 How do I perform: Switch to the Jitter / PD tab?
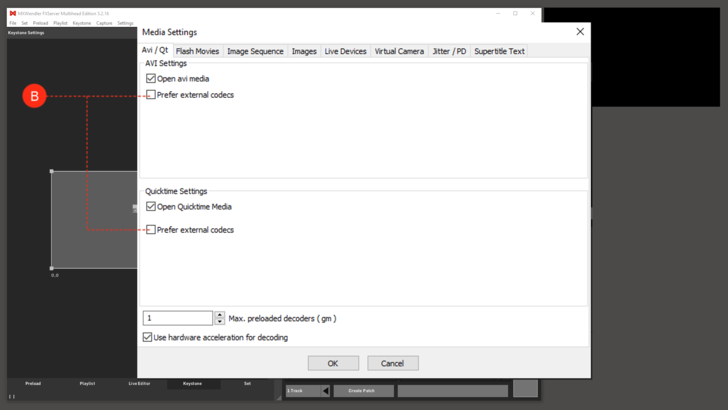(x=449, y=51)
